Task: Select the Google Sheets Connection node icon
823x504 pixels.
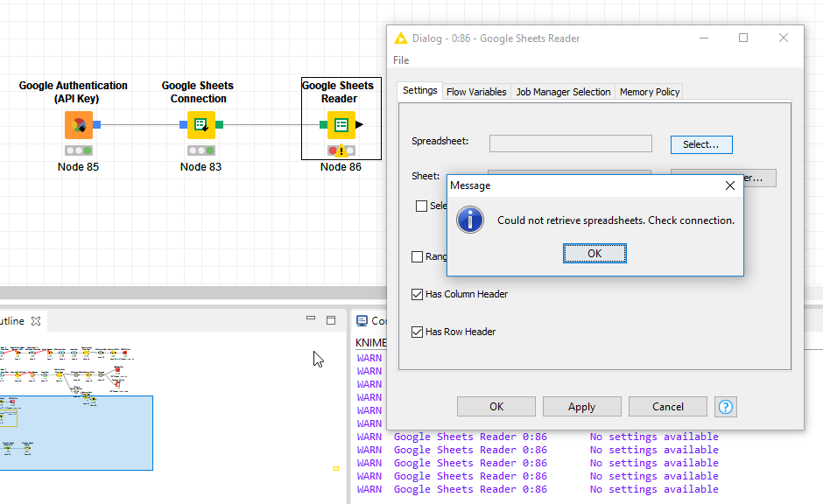Action: pos(201,125)
